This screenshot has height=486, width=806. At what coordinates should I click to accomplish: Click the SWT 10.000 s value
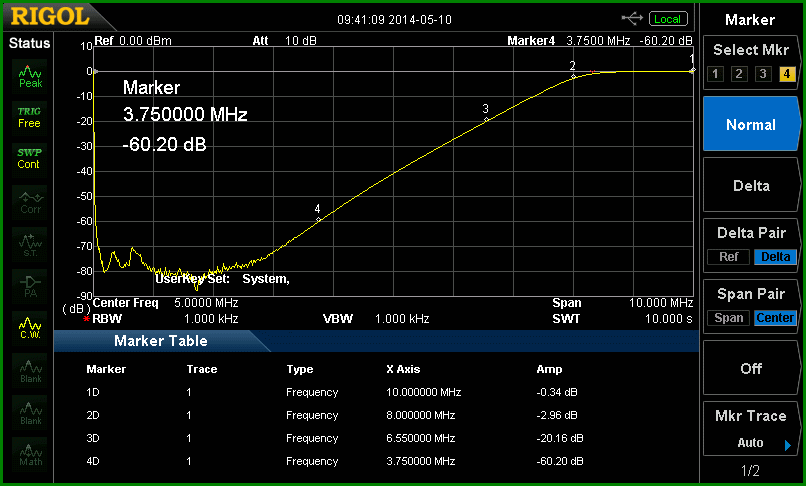click(x=669, y=319)
